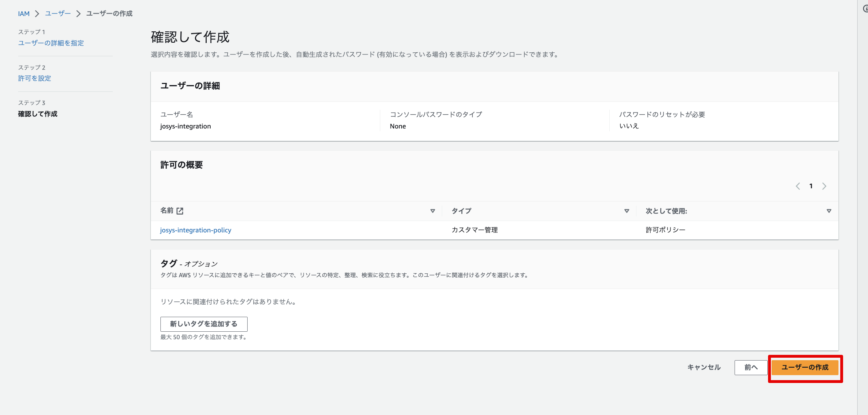
Task: Click previous page arrow in 許可の概要
Action: pos(798,186)
